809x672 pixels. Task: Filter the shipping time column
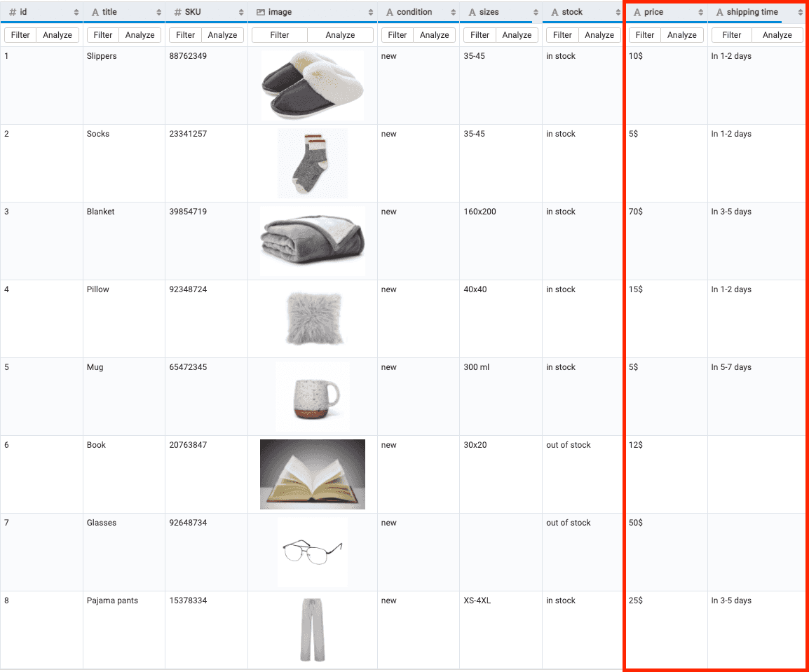pos(731,35)
